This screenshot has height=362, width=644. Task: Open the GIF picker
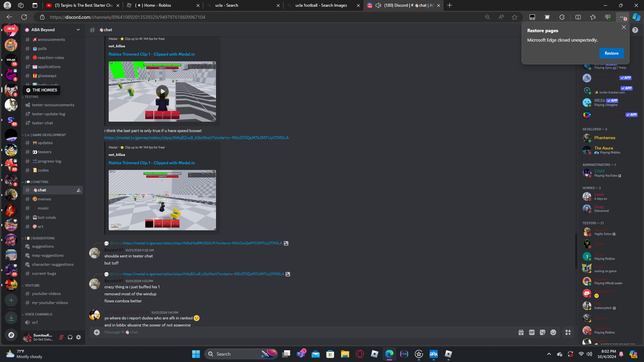532,332
